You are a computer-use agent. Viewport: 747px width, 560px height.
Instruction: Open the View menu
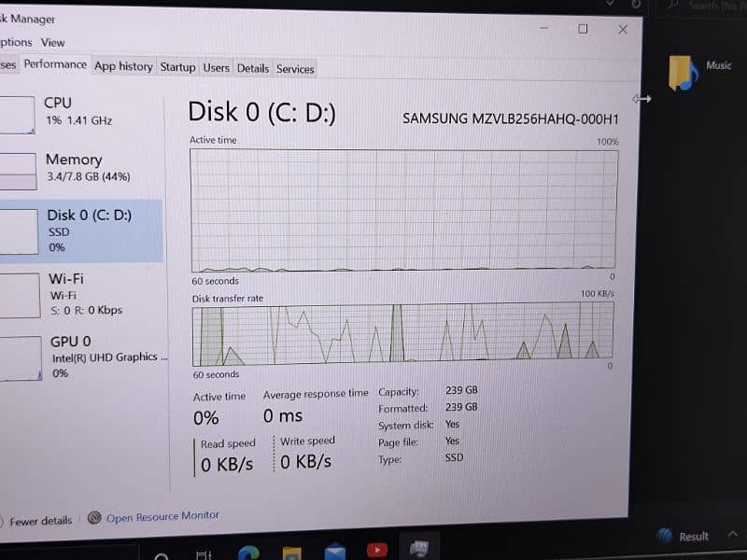click(52, 43)
